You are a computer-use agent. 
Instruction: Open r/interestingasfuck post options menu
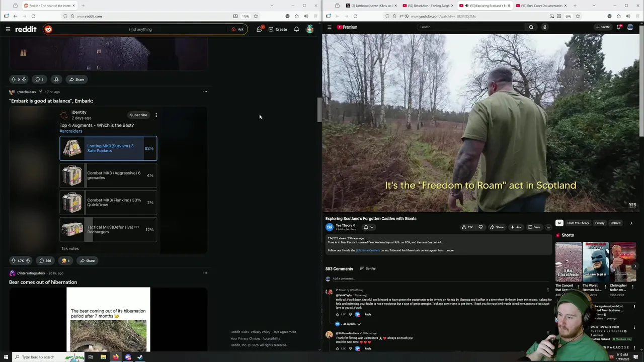pyautogui.click(x=205, y=273)
